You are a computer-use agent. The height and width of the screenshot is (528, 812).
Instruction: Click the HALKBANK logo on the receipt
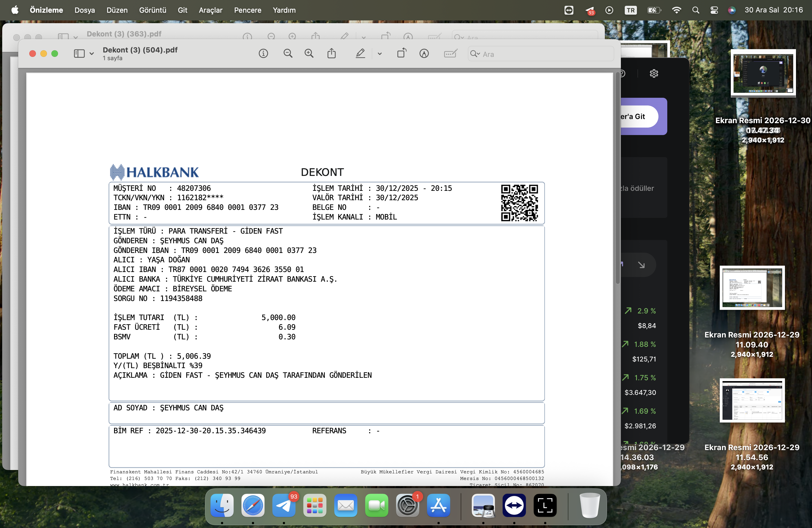155,172
